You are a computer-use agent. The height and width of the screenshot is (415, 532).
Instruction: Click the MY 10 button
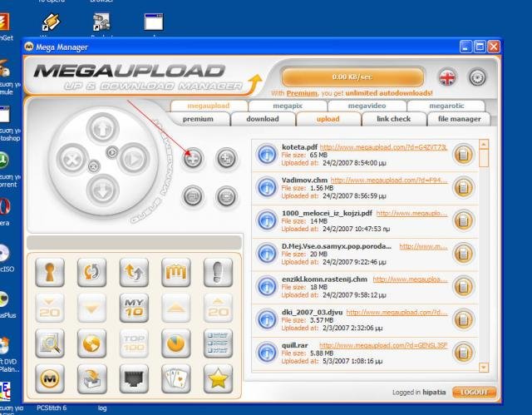tap(134, 308)
